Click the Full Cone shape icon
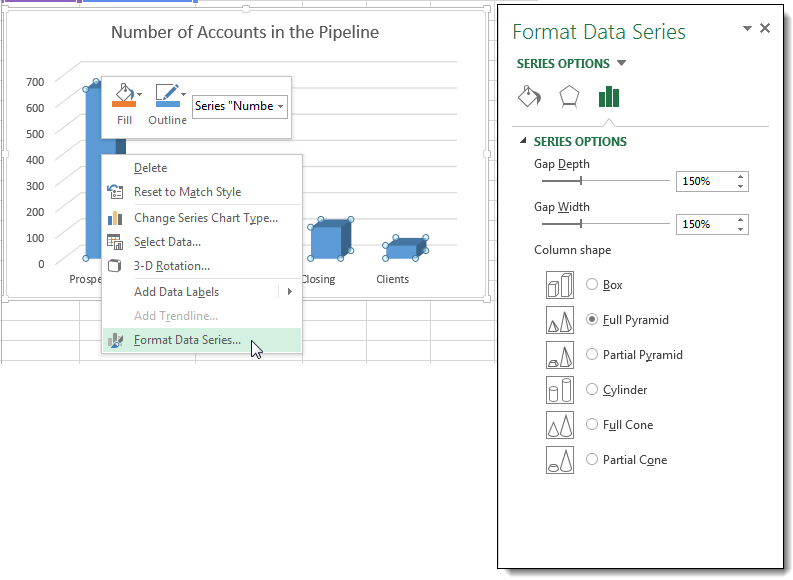The image size is (793, 580). [x=560, y=425]
